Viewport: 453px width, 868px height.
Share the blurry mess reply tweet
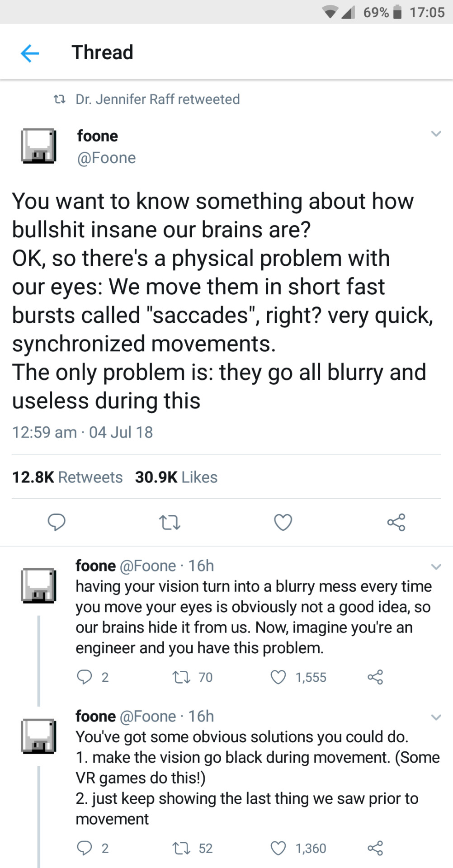pyautogui.click(x=375, y=677)
